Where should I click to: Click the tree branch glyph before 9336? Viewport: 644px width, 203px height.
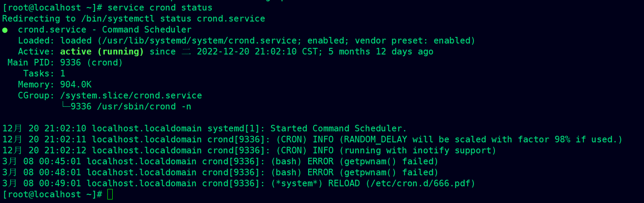coord(65,106)
